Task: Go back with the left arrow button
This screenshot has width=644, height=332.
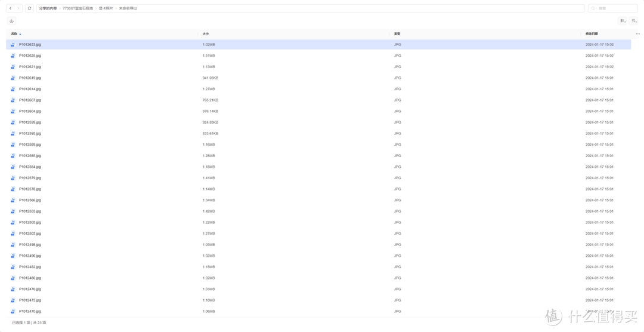Action: (x=10, y=8)
